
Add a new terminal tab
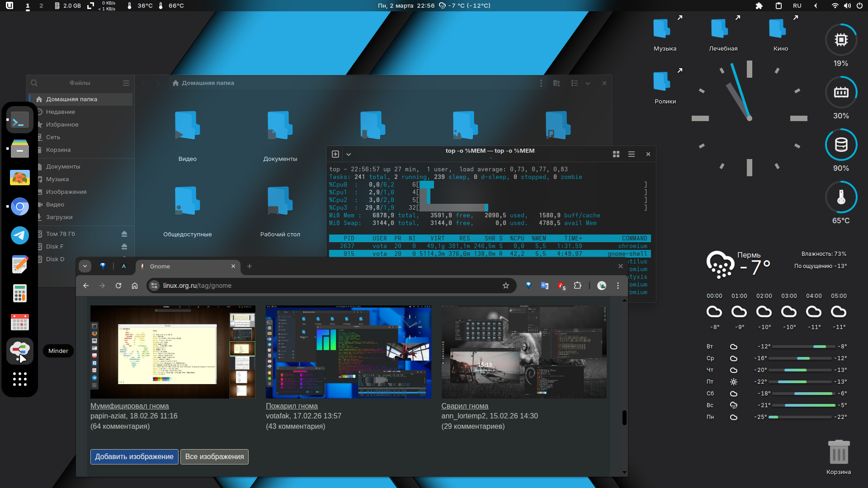(335, 154)
